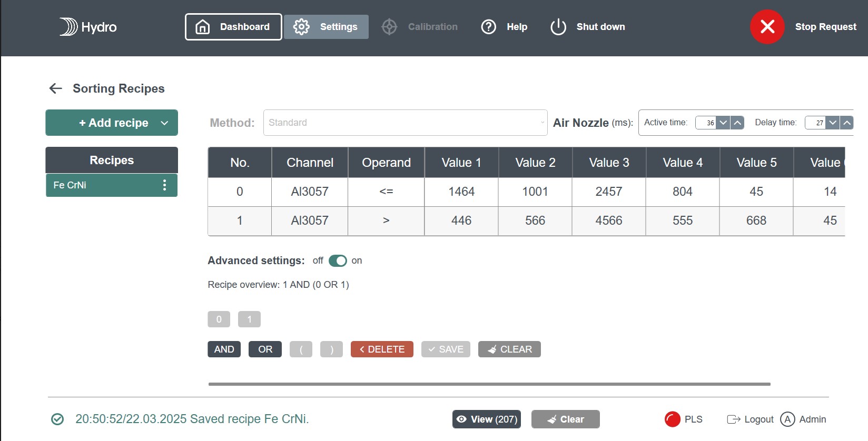Toggle the Advanced settings switch
The height and width of the screenshot is (441, 868).
point(338,260)
